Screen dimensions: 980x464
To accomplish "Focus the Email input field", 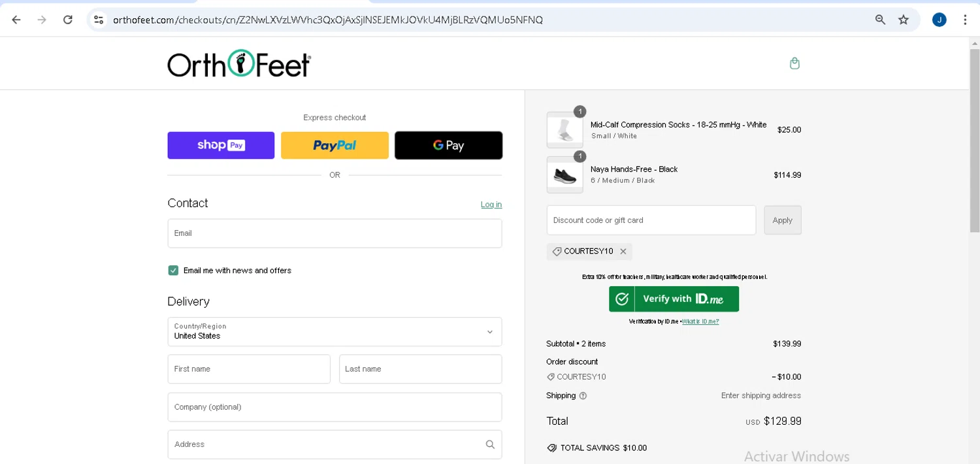I will click(x=335, y=233).
